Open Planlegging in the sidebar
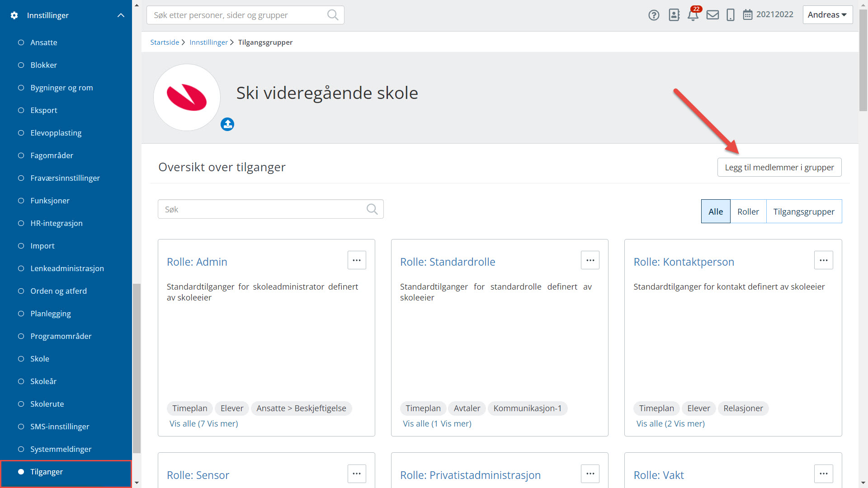The width and height of the screenshot is (868, 488). coord(51,314)
